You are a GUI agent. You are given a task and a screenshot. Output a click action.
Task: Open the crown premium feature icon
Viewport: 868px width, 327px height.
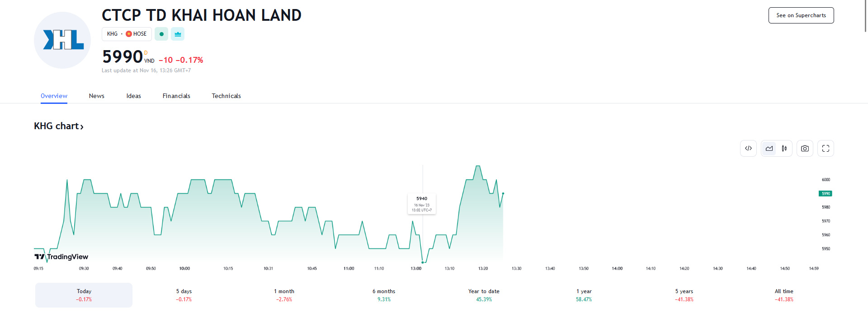pos(178,34)
